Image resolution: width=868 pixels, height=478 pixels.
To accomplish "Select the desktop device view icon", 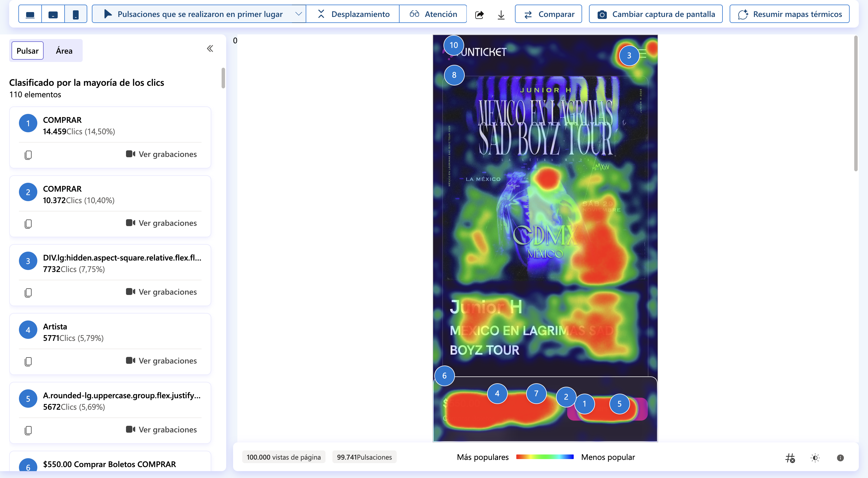I will coord(30,14).
